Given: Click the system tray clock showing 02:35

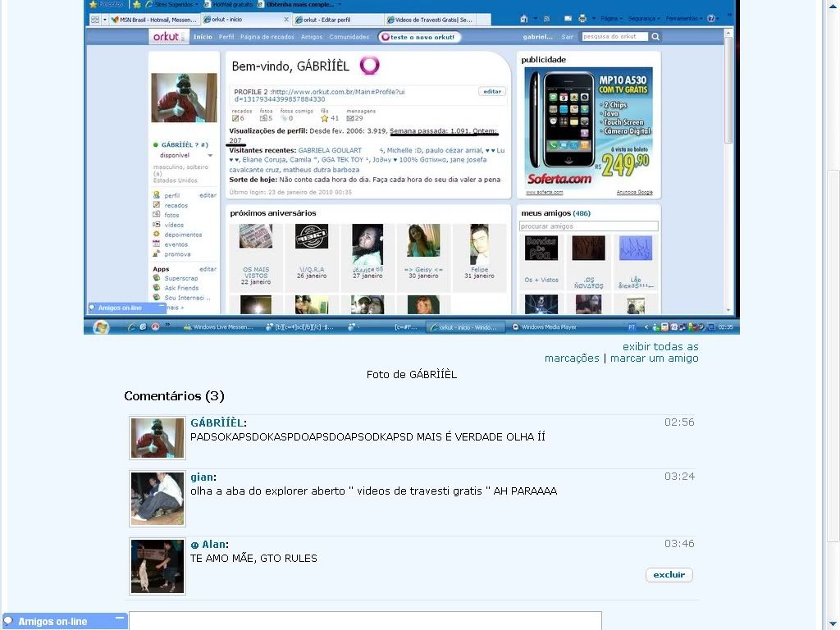Looking at the screenshot, I should (725, 326).
